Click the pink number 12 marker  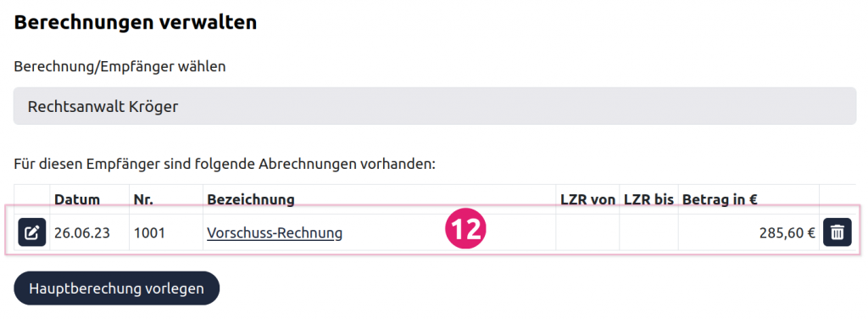coord(465,229)
